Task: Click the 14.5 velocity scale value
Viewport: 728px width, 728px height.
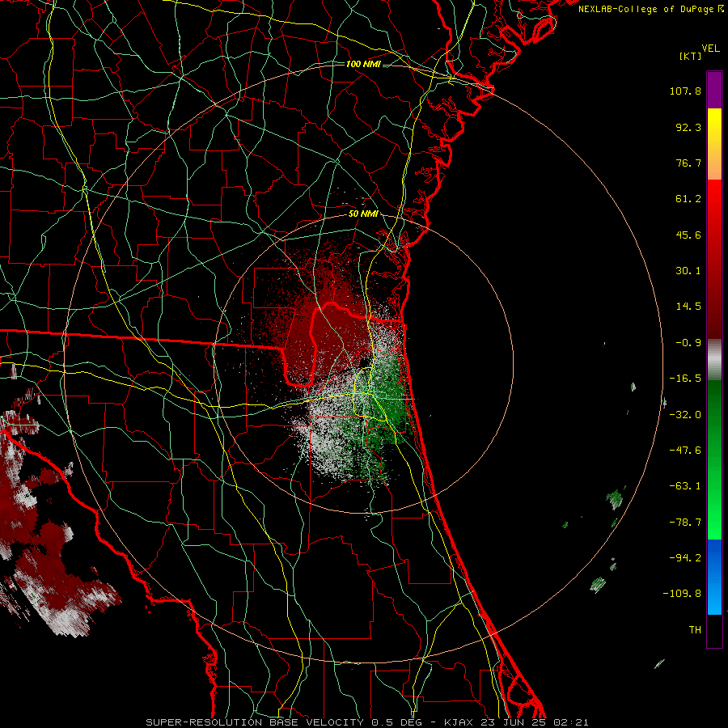Action: 688,307
